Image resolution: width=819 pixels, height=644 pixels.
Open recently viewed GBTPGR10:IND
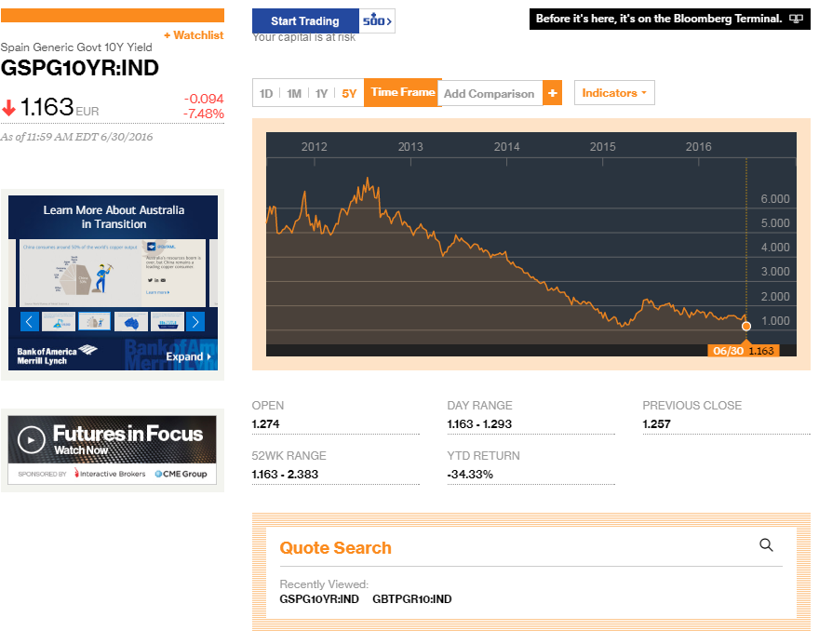[x=412, y=599]
